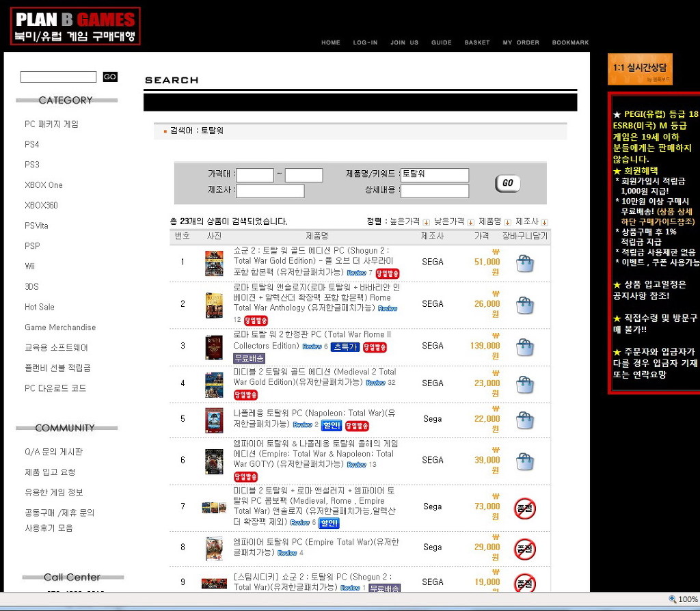This screenshot has width=700, height=611.
Task: Open Napoleon Total War thumbnail
Action: [x=214, y=420]
